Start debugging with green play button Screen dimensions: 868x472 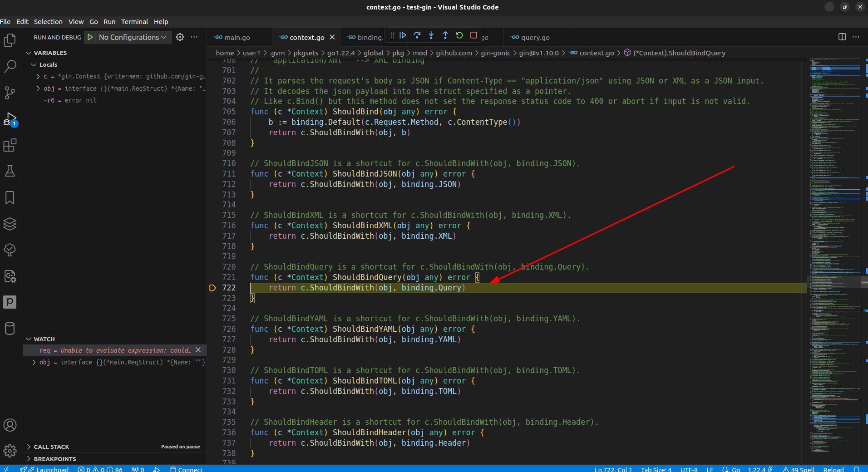pos(90,37)
